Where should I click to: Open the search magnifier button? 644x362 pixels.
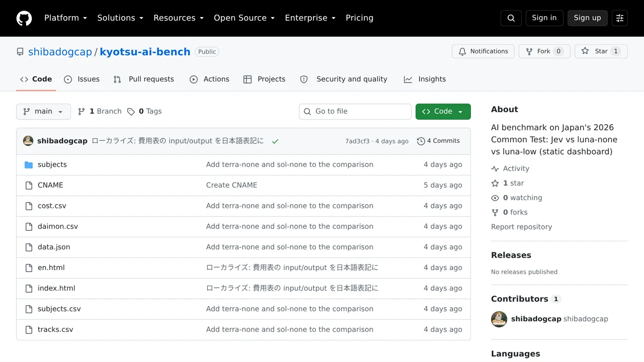pyautogui.click(x=511, y=18)
